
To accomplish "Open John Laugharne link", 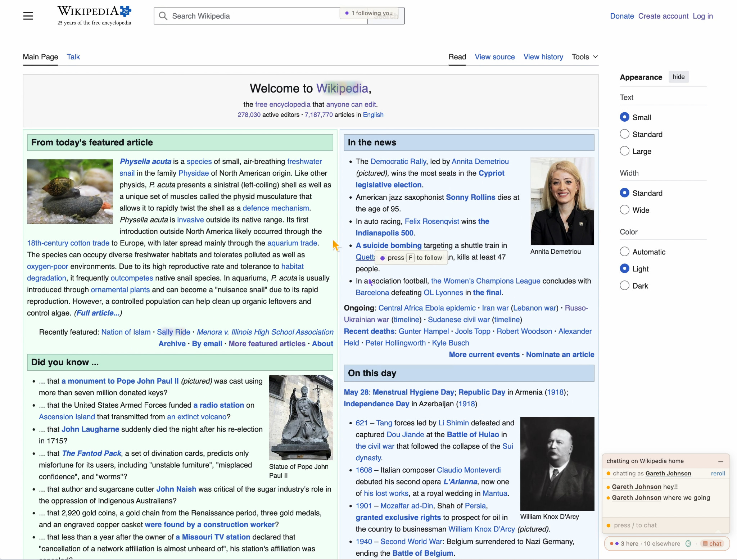I will pos(90,429).
